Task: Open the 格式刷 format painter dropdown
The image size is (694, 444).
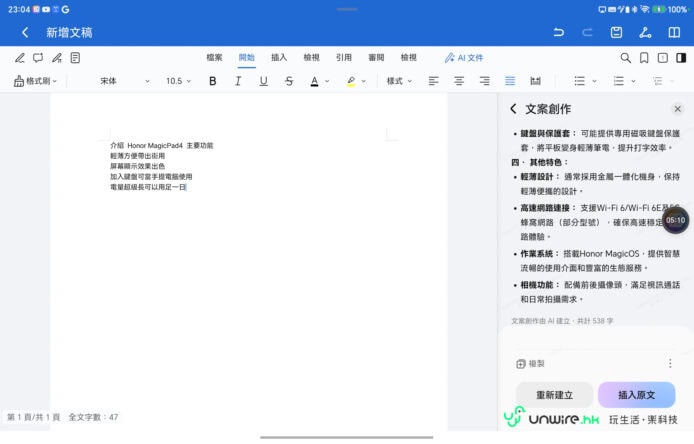Action: coord(35,81)
